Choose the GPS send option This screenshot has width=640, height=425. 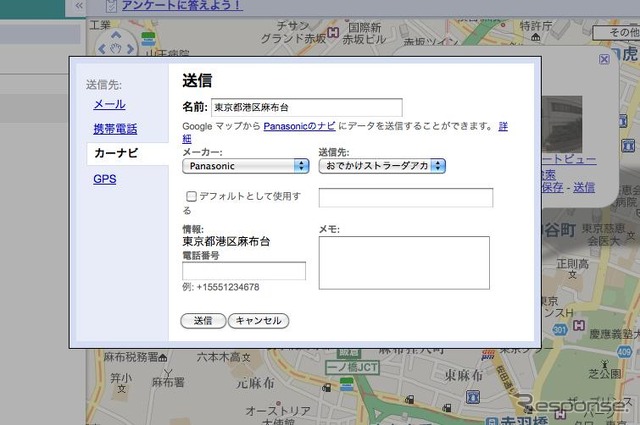tap(104, 179)
